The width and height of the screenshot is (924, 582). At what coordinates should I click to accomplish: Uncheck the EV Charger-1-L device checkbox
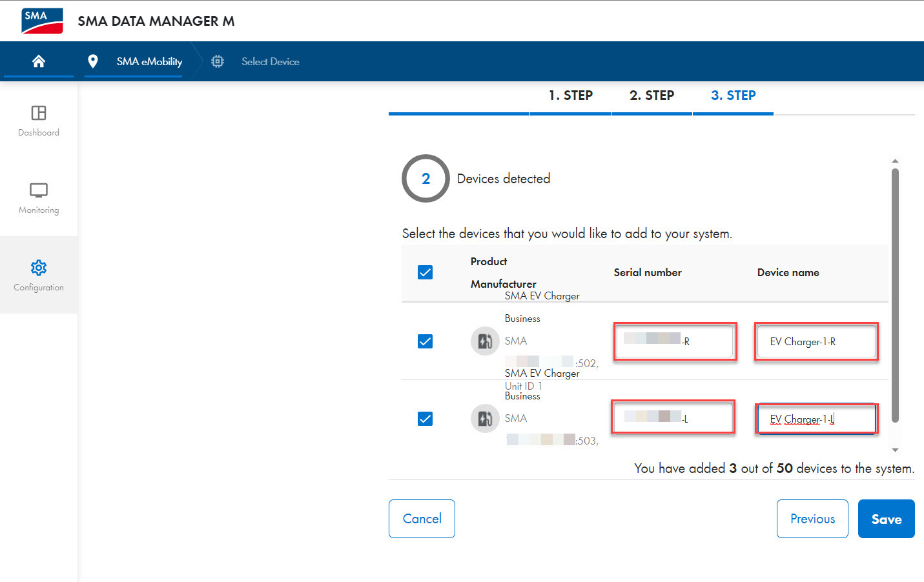pyautogui.click(x=425, y=419)
